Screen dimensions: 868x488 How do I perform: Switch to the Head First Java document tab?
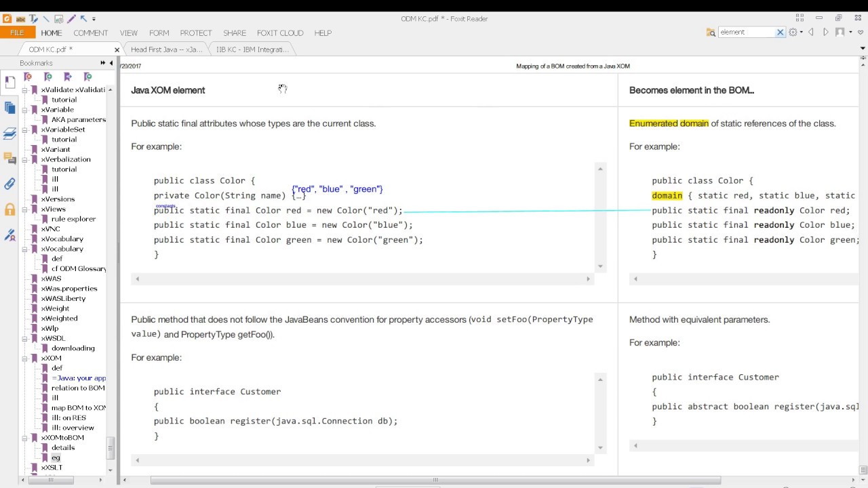click(167, 49)
